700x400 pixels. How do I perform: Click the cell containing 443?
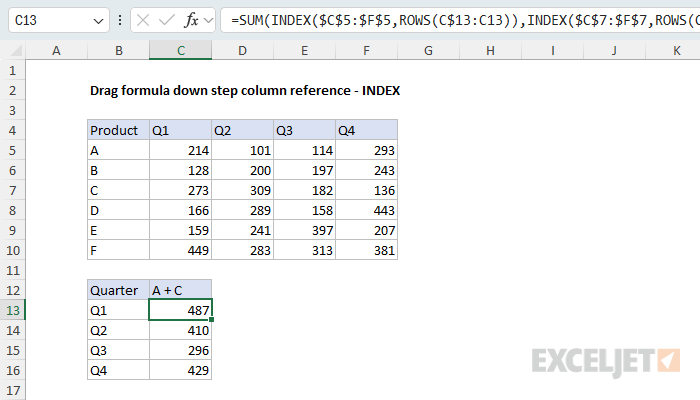367,210
